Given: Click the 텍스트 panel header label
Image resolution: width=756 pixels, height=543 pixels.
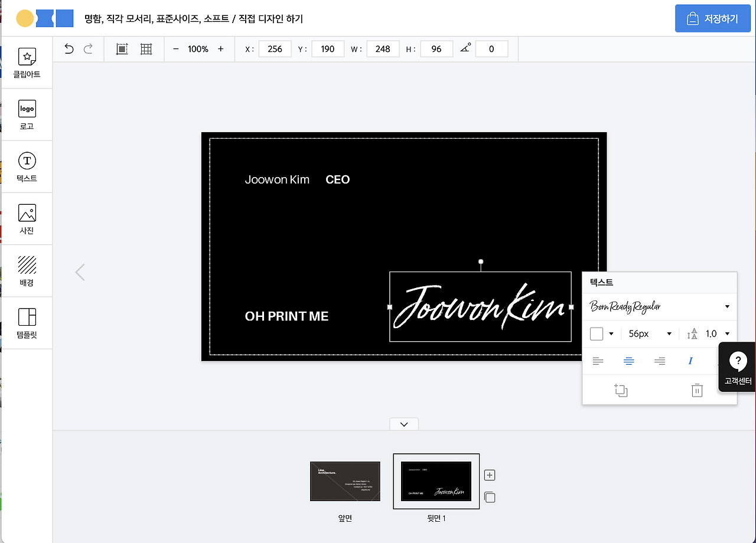Looking at the screenshot, I should click(x=602, y=282).
